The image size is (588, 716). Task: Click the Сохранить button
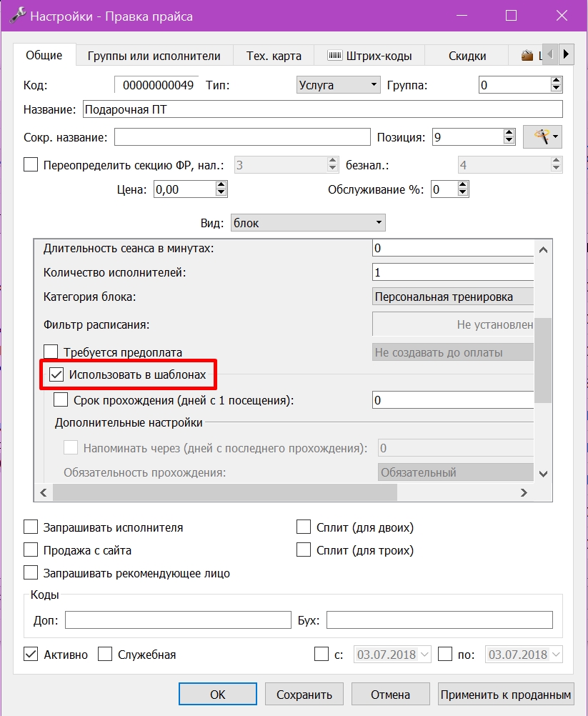(304, 695)
